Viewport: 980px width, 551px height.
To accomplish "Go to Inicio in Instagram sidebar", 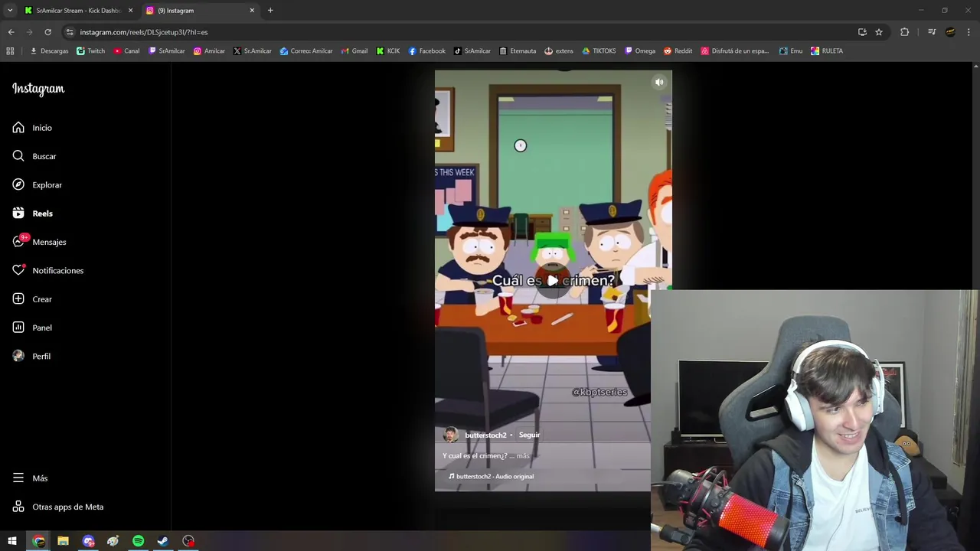I will pyautogui.click(x=32, y=128).
